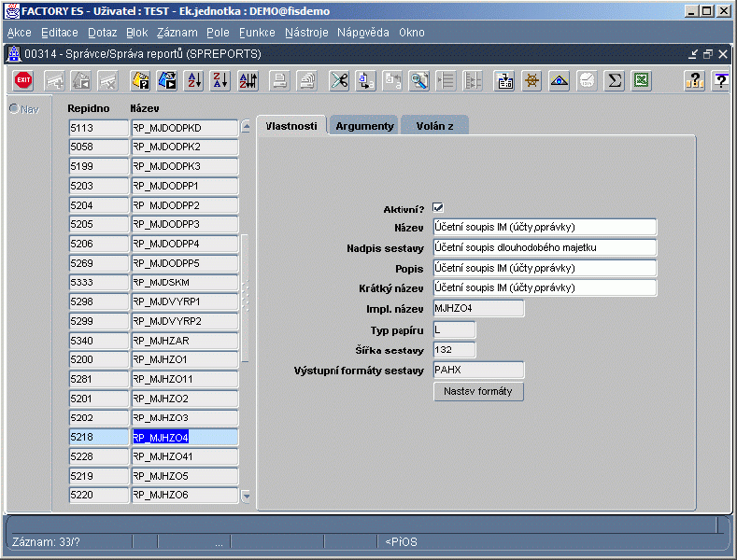Select the Nav radio button
Screen dimensions: 737x560
(14, 109)
